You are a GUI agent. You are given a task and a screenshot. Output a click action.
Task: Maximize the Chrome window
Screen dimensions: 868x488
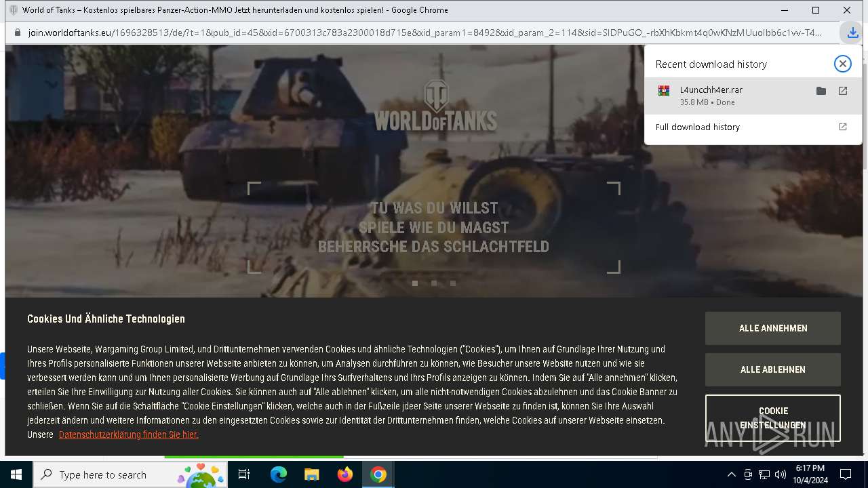[816, 10]
